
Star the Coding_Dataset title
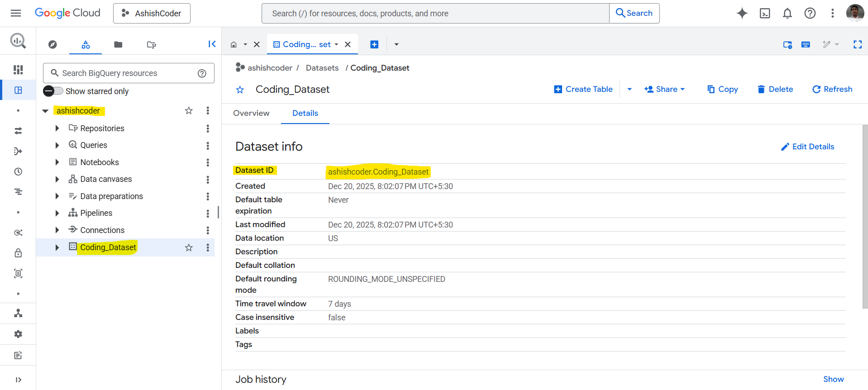pyautogui.click(x=240, y=90)
